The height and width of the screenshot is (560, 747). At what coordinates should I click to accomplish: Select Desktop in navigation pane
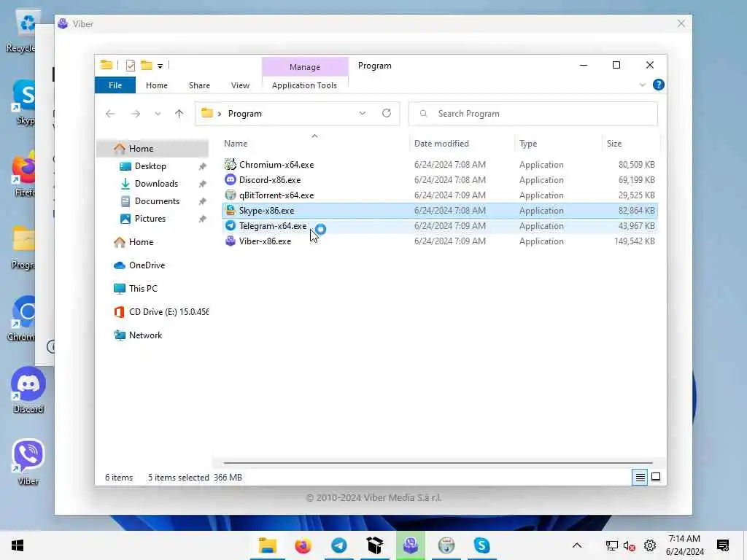pos(152,166)
